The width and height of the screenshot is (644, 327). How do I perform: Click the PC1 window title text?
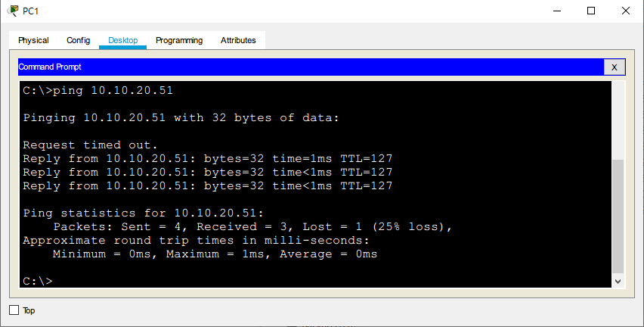tap(31, 11)
